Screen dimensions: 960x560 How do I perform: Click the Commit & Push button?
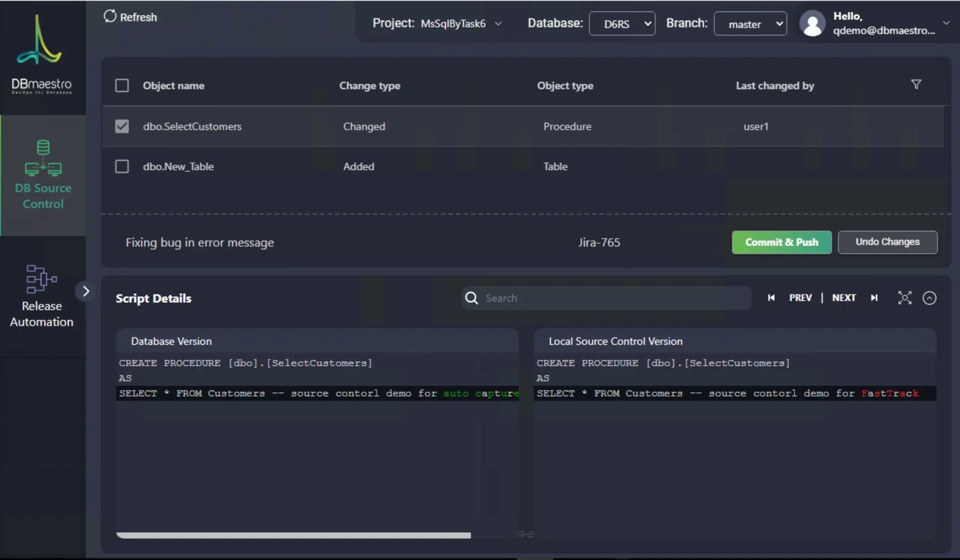click(781, 242)
